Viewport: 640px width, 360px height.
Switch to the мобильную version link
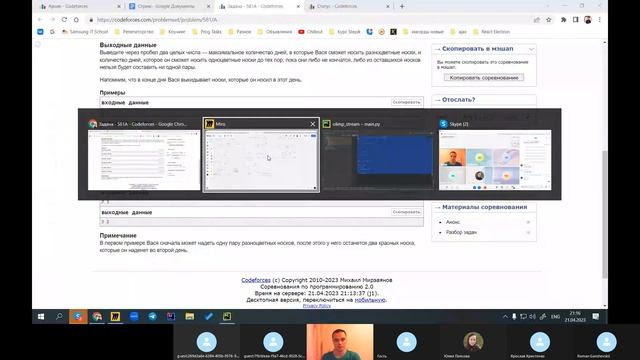pos(370,300)
